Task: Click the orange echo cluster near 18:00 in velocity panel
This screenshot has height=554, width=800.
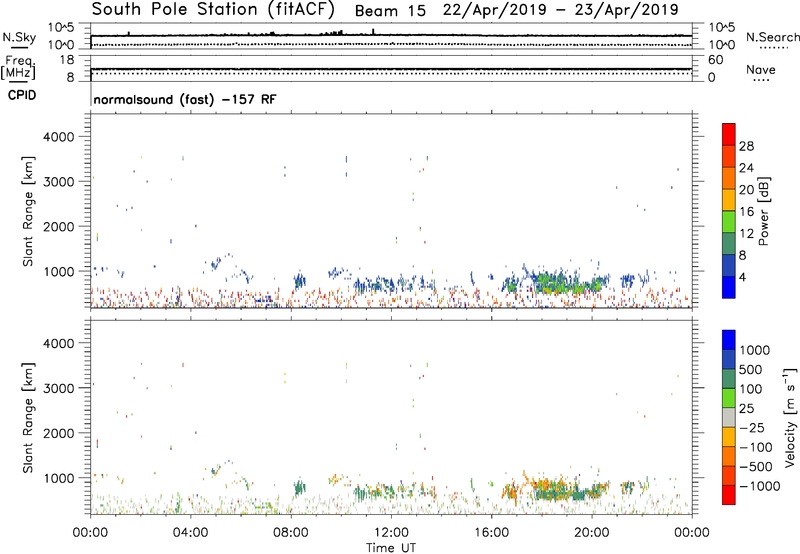Action: (x=548, y=485)
